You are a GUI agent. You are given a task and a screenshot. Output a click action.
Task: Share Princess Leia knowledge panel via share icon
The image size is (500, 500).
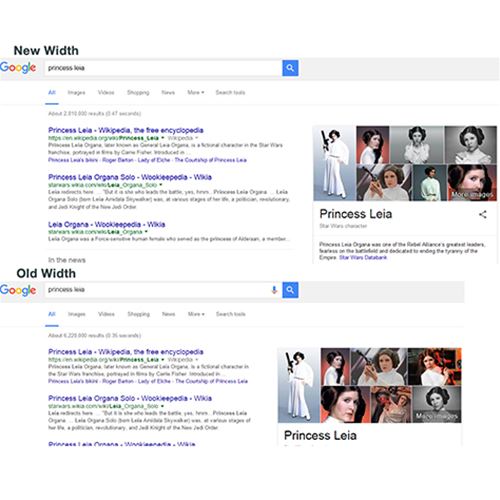(483, 214)
